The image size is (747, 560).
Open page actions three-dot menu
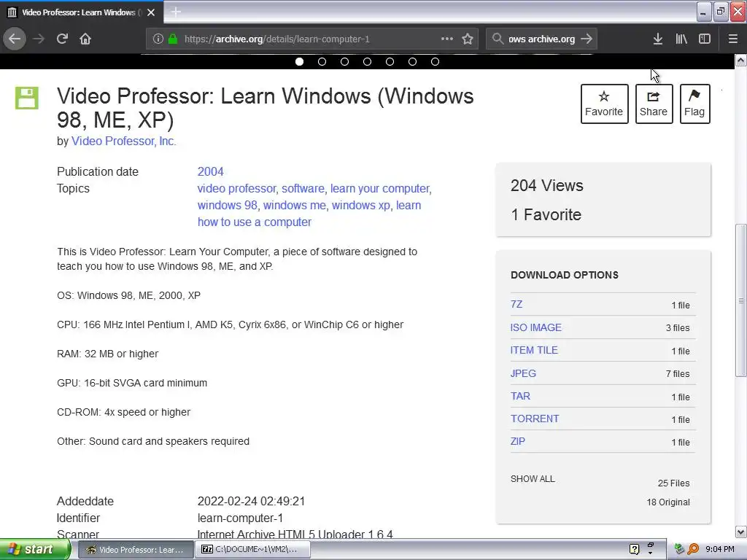pyautogui.click(x=447, y=39)
